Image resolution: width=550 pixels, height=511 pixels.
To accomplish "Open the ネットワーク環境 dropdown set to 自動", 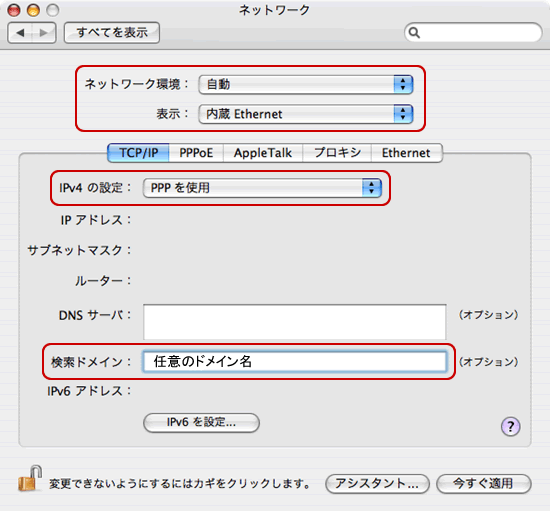I will coord(306,85).
